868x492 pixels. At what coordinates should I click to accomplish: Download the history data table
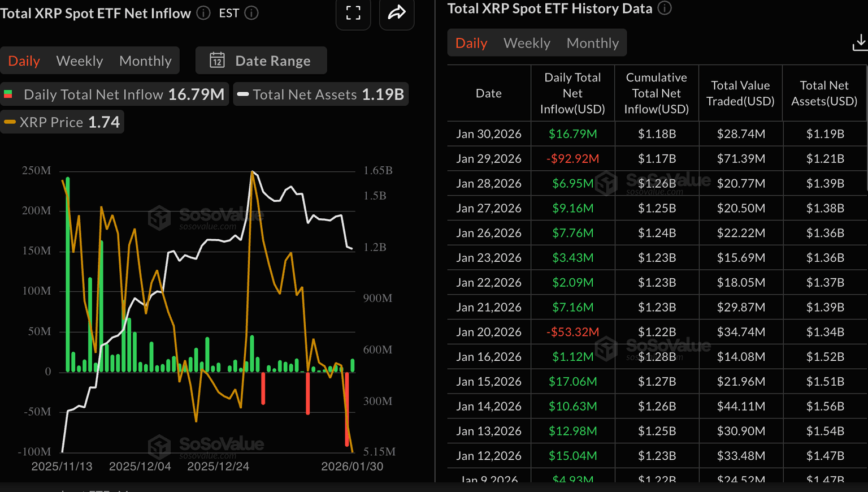[859, 42]
